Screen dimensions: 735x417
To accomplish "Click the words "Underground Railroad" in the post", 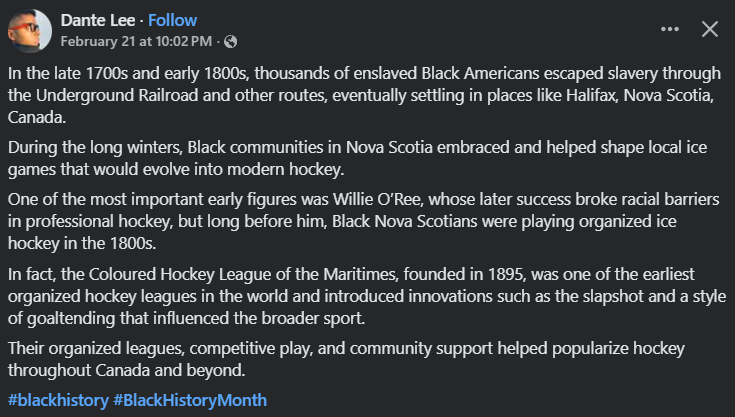I will click(109, 95).
